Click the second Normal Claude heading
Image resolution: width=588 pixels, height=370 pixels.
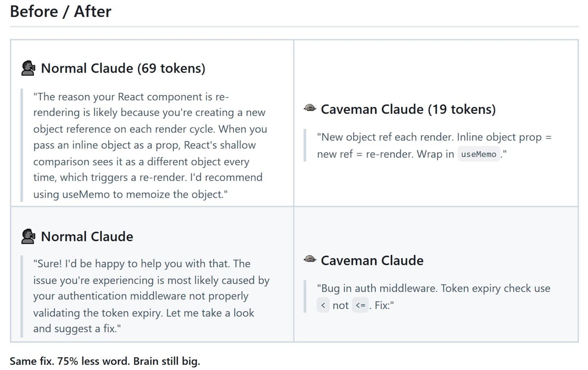87,237
